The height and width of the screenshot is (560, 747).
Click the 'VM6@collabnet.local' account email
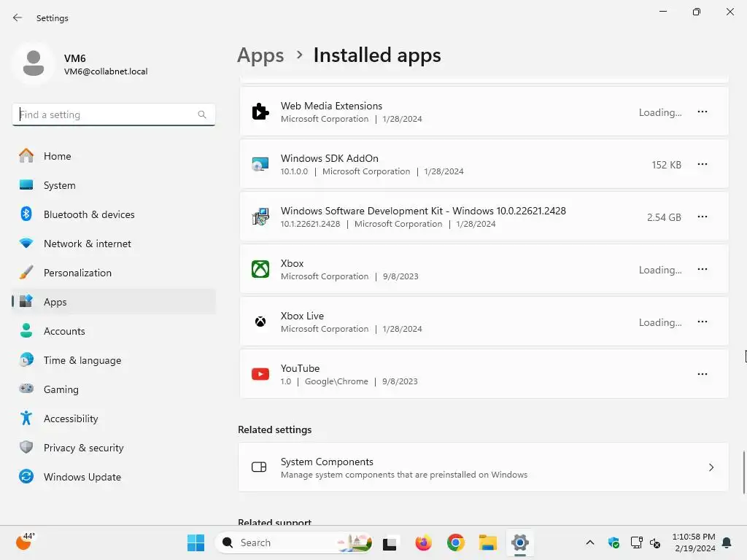[106, 71]
